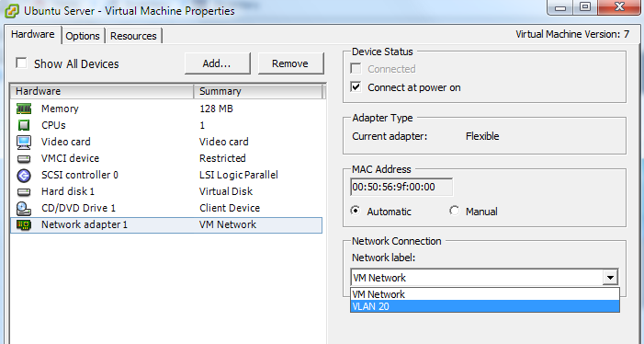Click the Memory chip icon
This screenshot has height=344, width=644.
tap(24, 109)
